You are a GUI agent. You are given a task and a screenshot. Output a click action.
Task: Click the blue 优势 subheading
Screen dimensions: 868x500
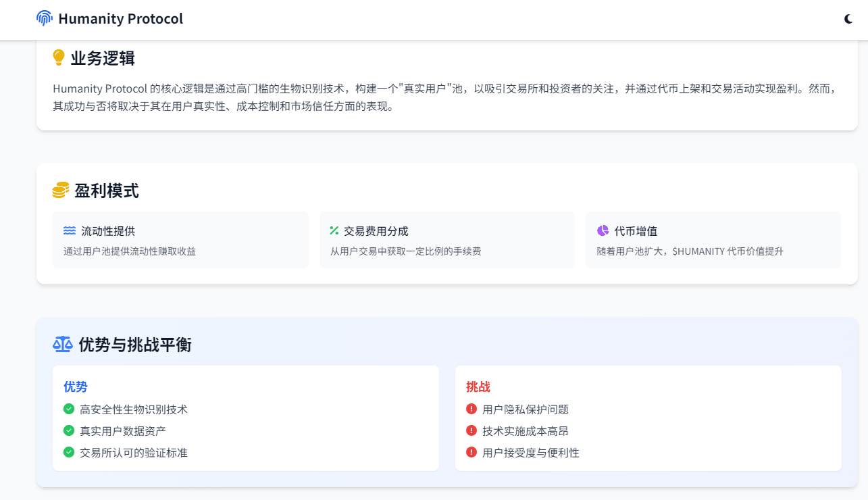coord(76,387)
